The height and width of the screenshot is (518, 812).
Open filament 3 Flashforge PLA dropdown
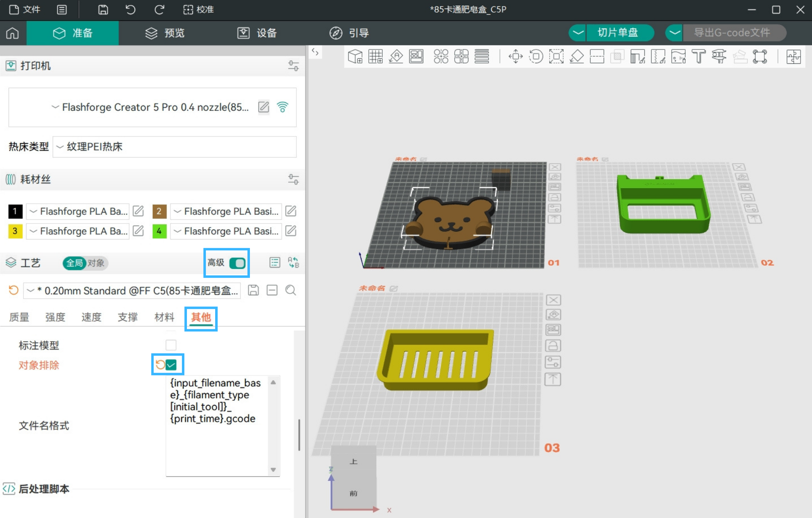pyautogui.click(x=78, y=231)
